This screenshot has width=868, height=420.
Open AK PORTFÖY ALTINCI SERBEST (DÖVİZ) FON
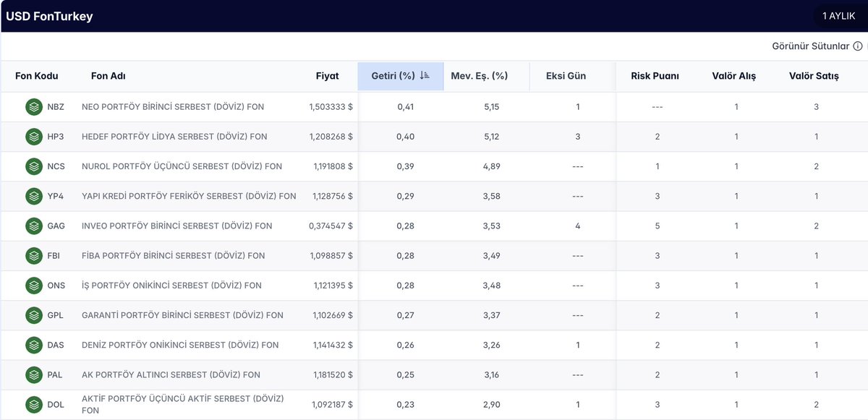point(171,375)
